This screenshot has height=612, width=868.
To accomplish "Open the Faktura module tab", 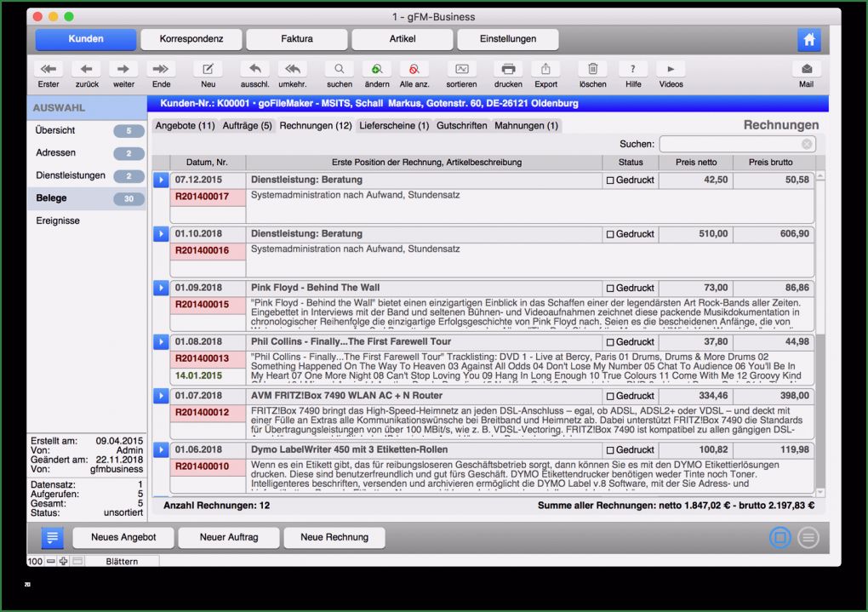I will click(297, 39).
